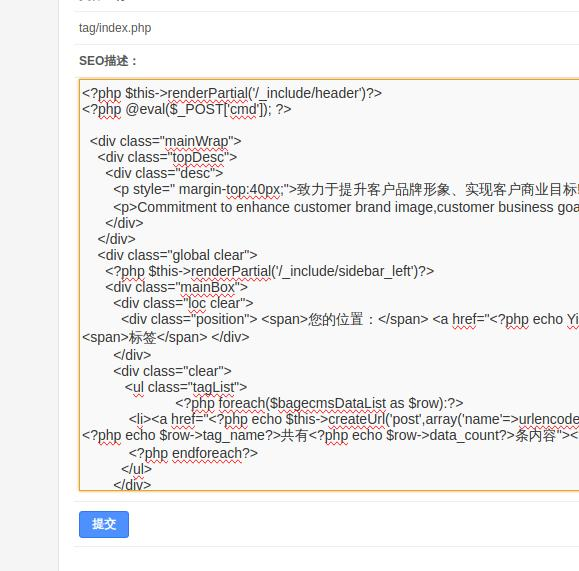
Task: Click the 'Commitment to enhance customer brand' line
Action: click(346, 207)
